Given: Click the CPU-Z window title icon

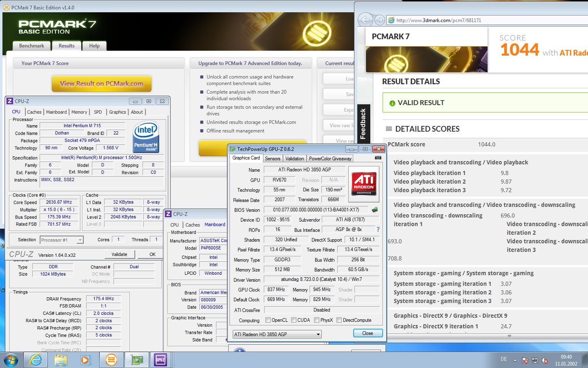Looking at the screenshot, I should 10,101.
